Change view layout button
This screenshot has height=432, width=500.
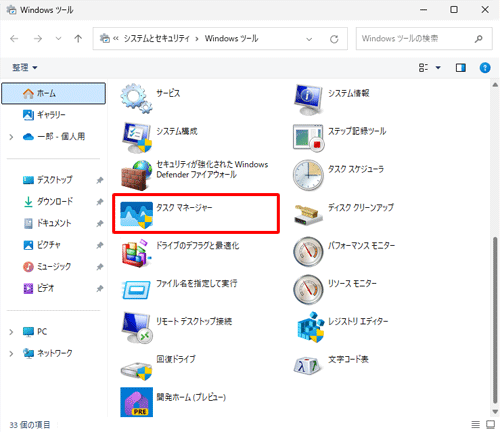423,68
